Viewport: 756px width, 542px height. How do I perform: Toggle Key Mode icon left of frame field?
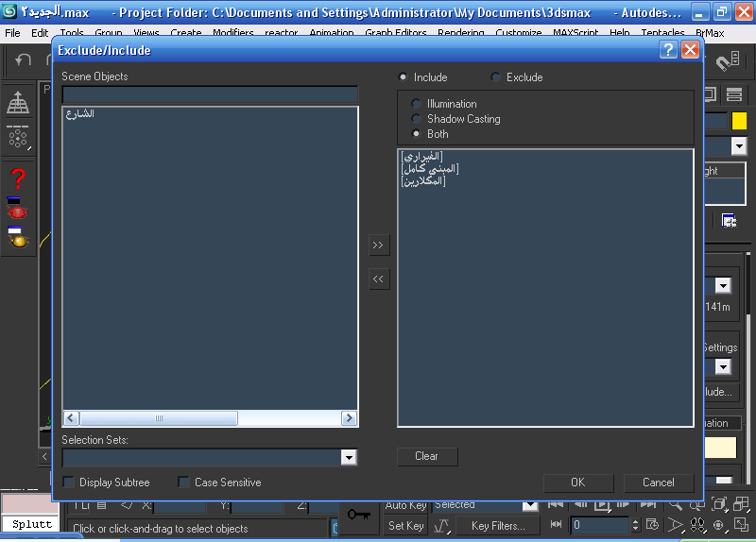click(x=556, y=524)
